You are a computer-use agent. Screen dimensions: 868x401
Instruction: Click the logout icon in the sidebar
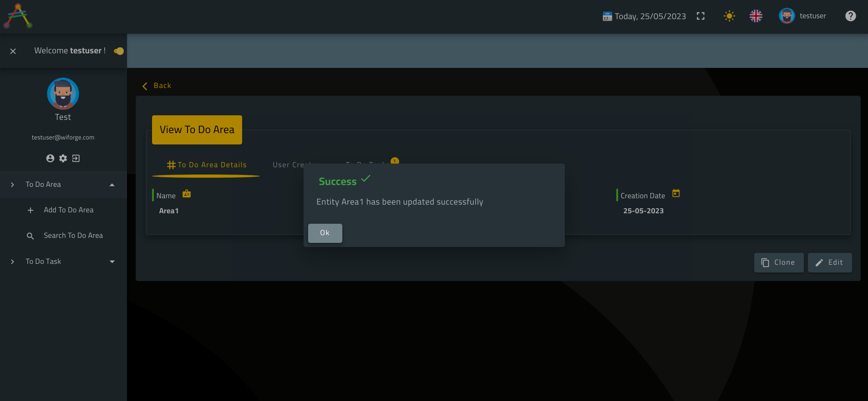click(x=76, y=158)
